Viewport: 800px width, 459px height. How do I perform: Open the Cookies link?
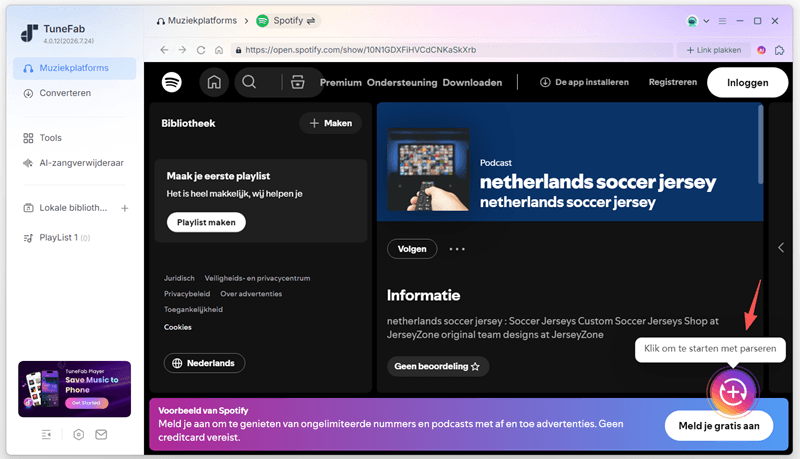point(178,327)
